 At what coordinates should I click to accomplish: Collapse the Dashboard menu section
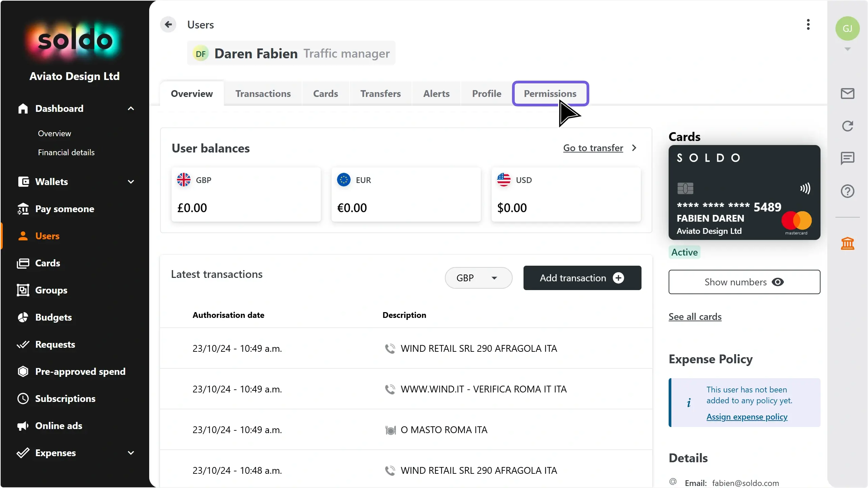tap(131, 108)
